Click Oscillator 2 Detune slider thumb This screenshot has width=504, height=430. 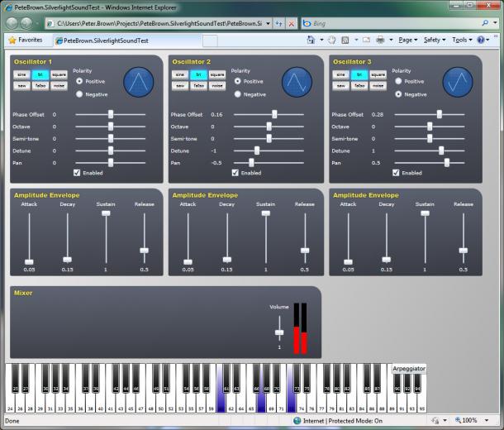pyautogui.click(x=257, y=150)
